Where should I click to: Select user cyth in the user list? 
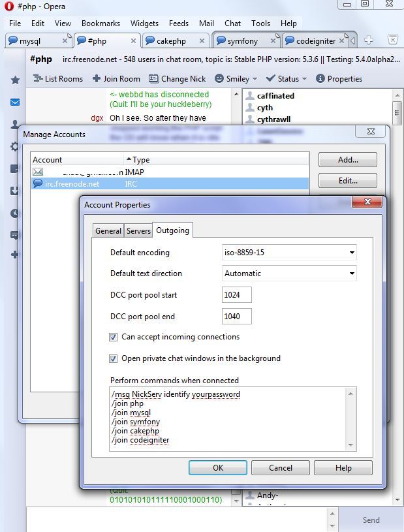point(264,108)
